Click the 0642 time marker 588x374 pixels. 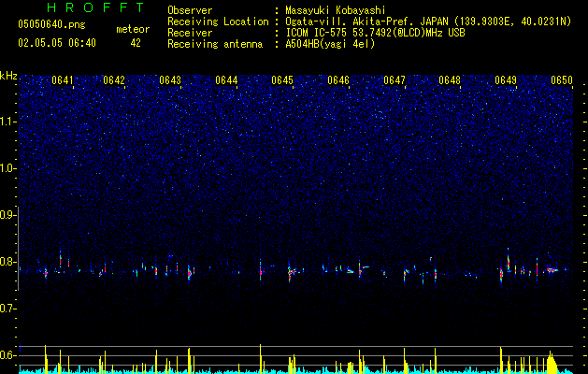coord(114,80)
